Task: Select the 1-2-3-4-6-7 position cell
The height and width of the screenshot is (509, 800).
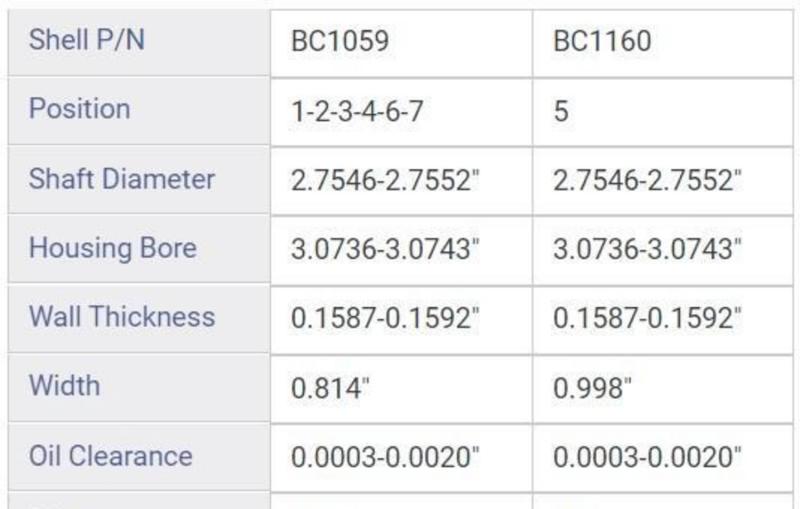Action: tap(357, 110)
